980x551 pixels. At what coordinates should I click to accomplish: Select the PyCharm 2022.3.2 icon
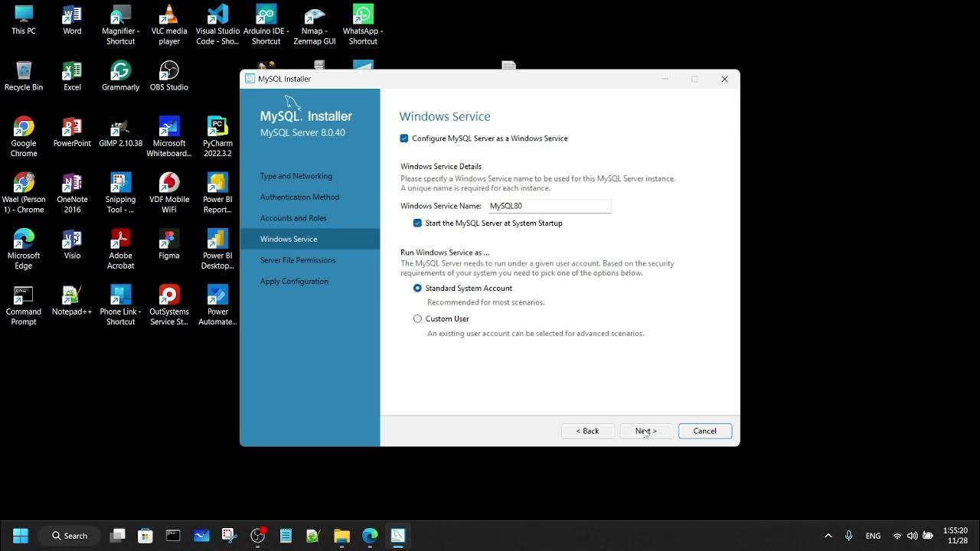(x=217, y=137)
